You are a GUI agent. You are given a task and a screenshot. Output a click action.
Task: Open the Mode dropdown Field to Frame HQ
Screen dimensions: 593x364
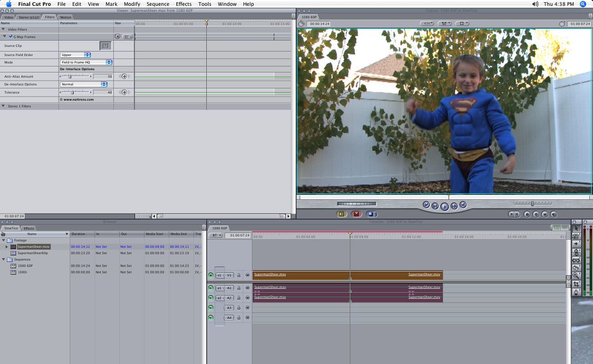click(x=86, y=62)
